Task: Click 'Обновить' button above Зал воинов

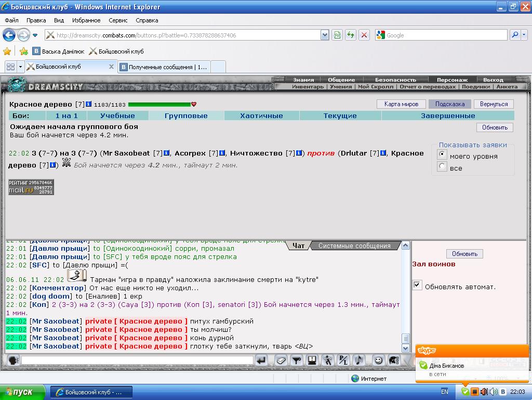Action: pos(464,254)
